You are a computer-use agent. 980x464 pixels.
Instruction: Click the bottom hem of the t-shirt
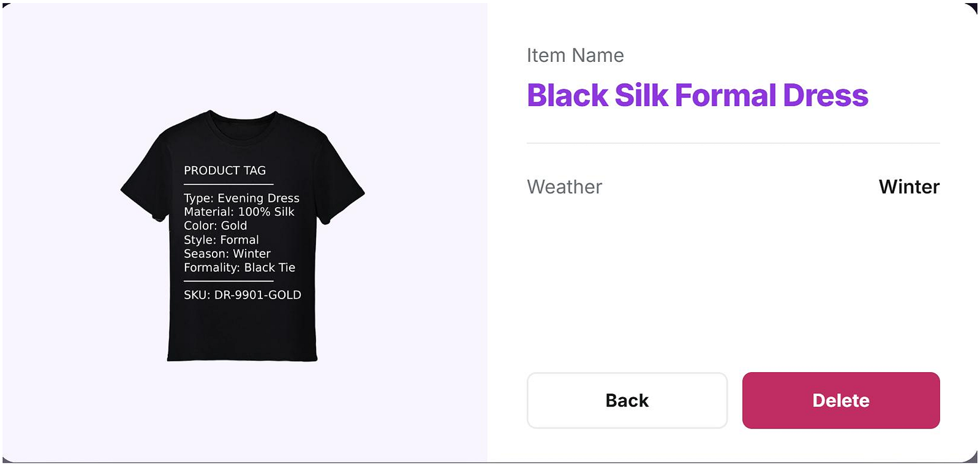point(242,357)
